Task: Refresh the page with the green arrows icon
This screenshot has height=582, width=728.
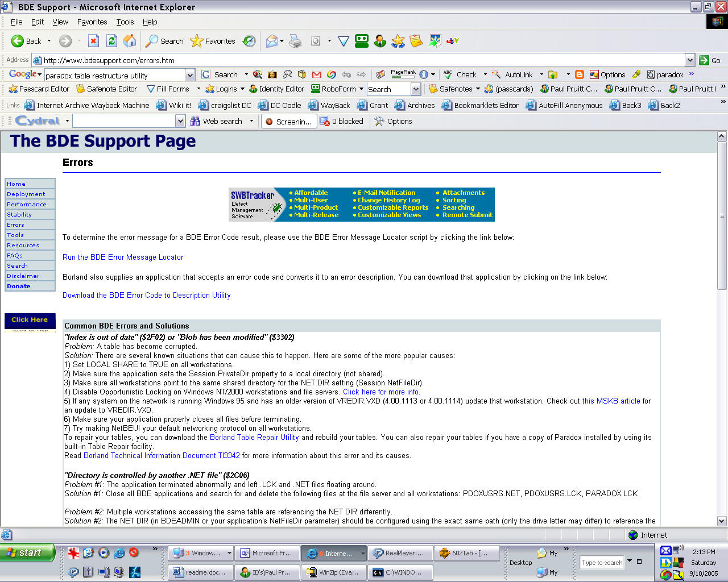Action: click(x=111, y=41)
